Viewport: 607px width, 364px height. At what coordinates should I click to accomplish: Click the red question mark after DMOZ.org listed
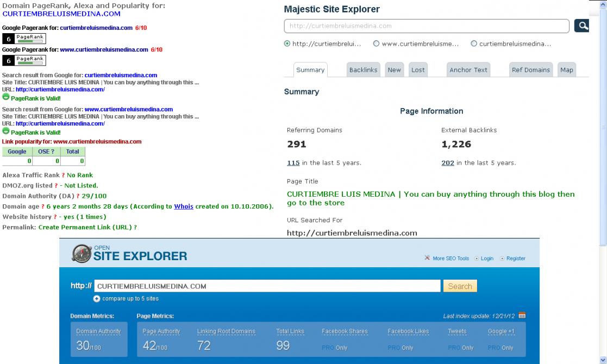point(56,186)
